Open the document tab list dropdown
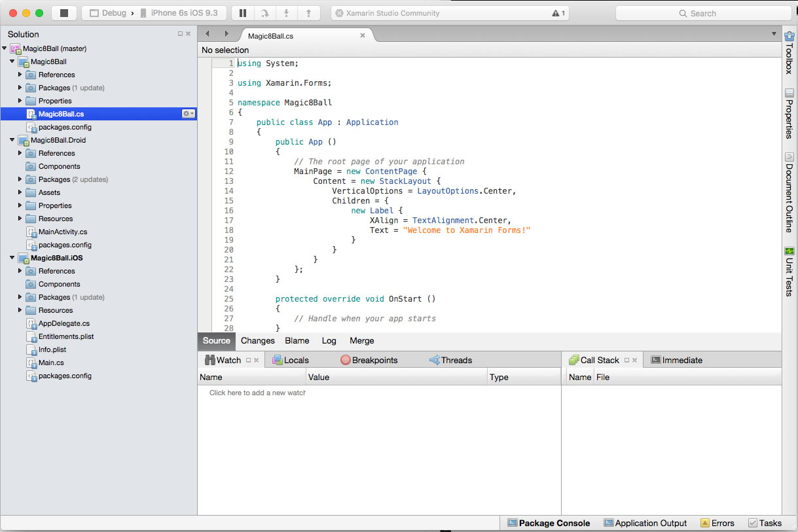The image size is (798, 532). click(x=774, y=33)
